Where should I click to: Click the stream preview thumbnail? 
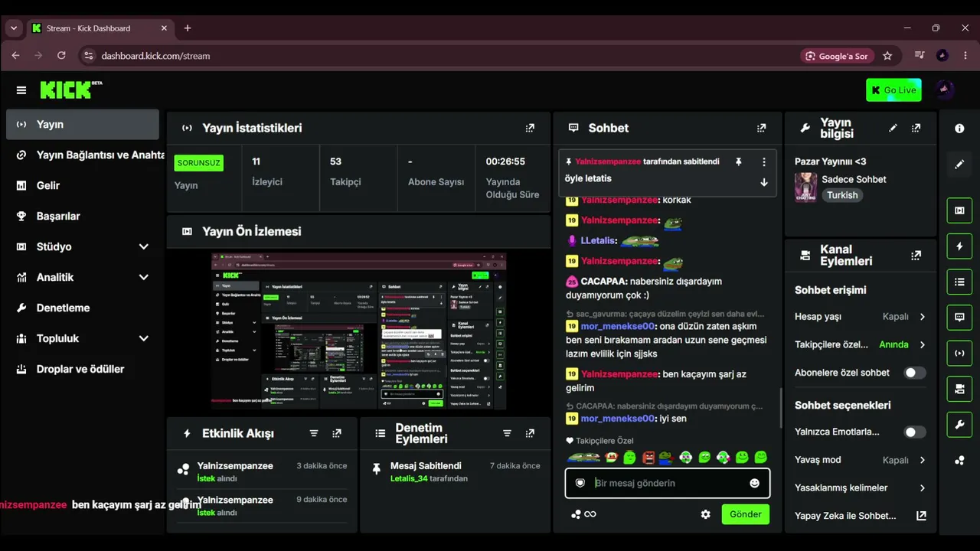[x=359, y=331]
